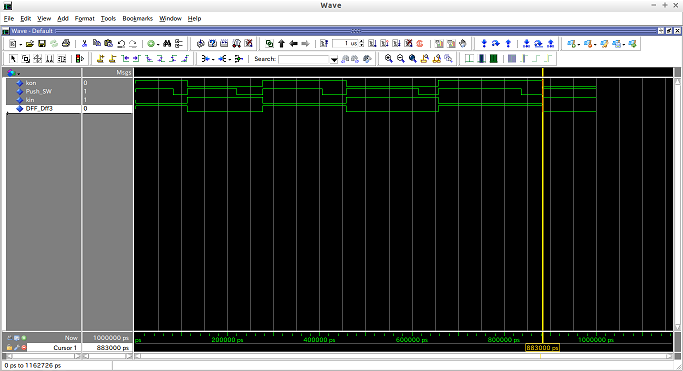Screen dimensions: 683x371
Task: Open the New file dropdown arrow
Action: (x=20, y=44)
